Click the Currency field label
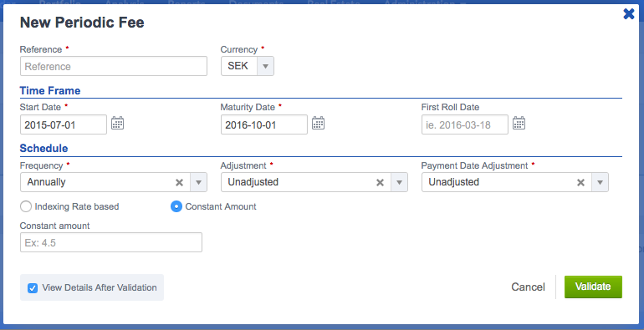 [x=239, y=49]
